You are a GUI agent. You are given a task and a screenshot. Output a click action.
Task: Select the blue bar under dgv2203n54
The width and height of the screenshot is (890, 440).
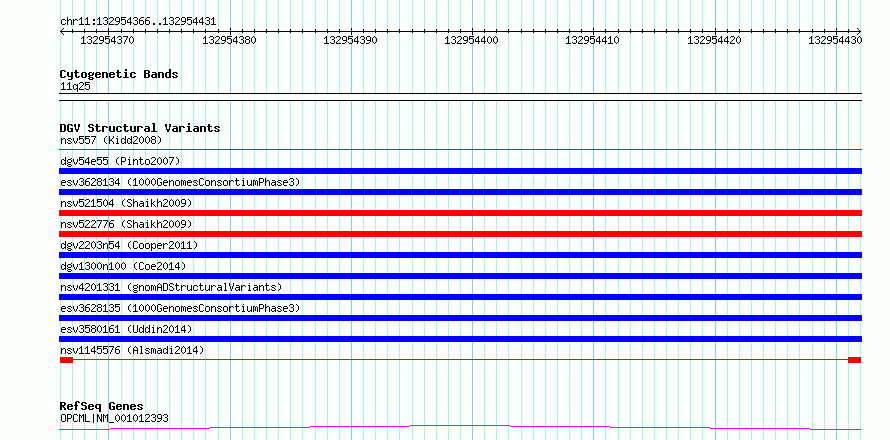pos(460,255)
